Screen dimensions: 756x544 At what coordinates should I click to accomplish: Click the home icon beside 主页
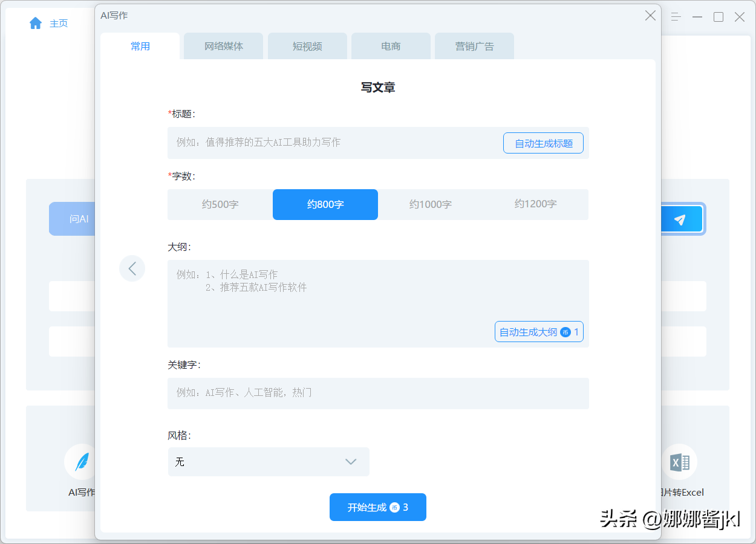coord(36,23)
